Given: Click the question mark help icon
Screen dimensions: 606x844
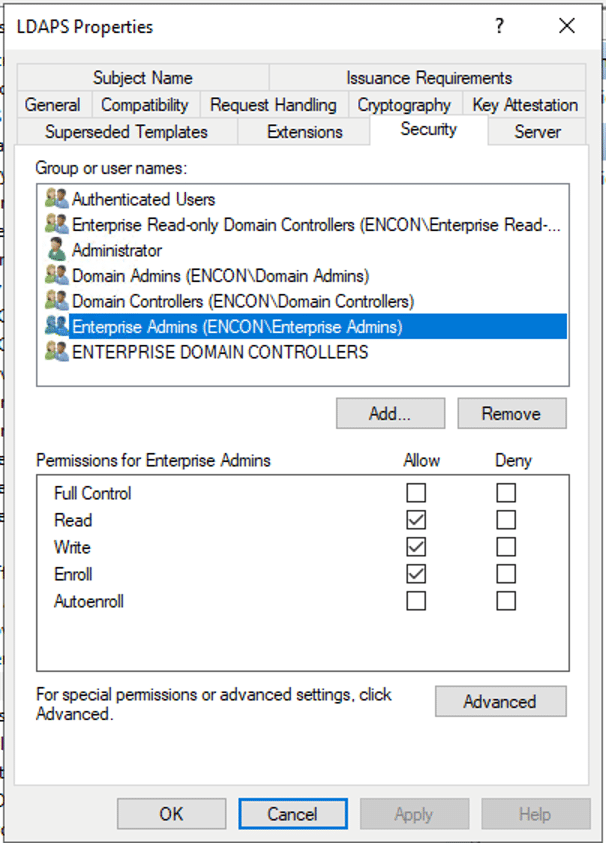Looking at the screenshot, I should coord(500,27).
